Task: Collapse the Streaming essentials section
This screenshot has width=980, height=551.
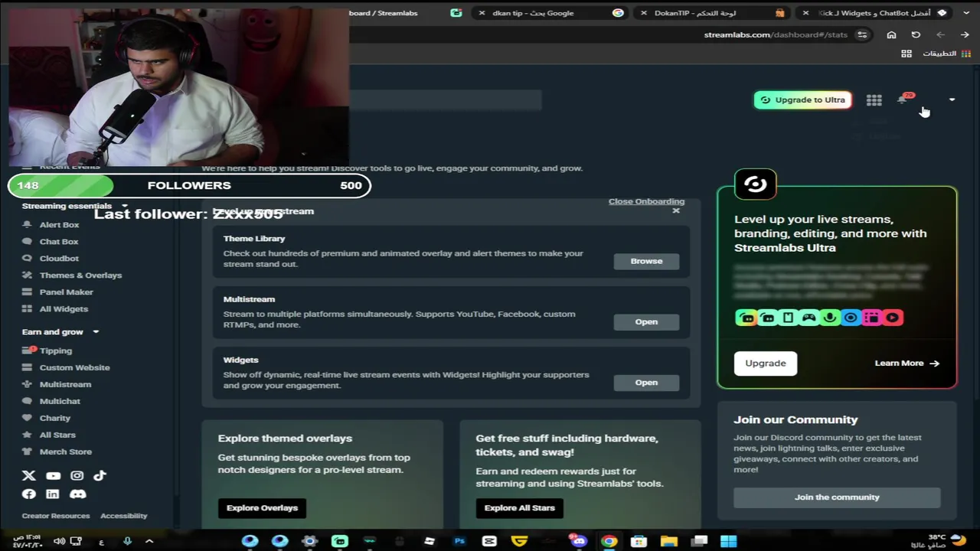Action: click(125, 206)
